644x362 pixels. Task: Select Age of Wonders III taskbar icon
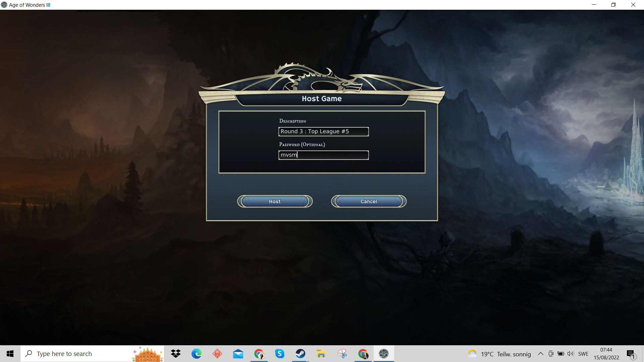coord(384,354)
